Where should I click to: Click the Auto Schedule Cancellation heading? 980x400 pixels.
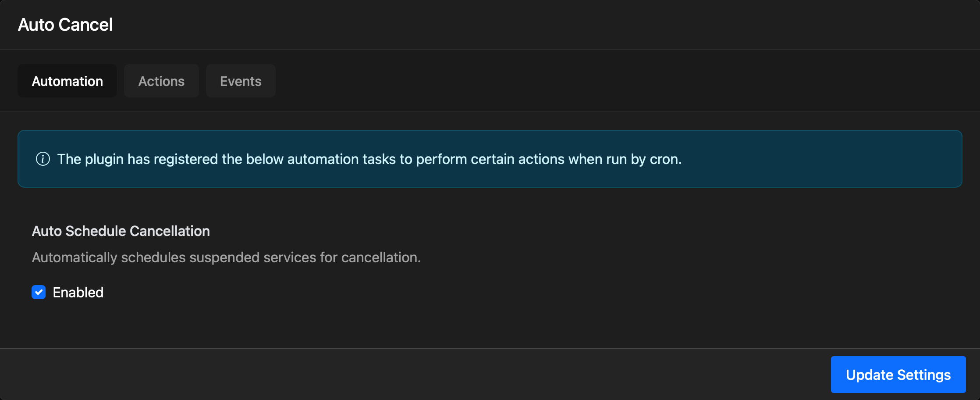pyautogui.click(x=121, y=231)
